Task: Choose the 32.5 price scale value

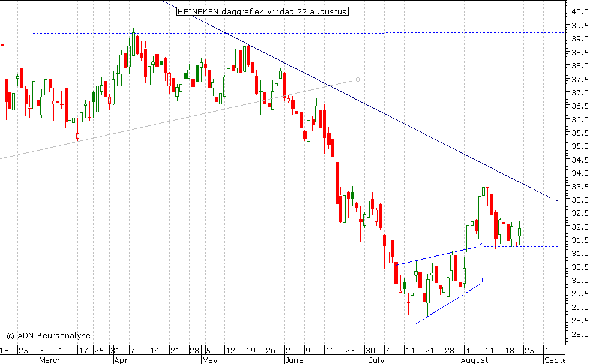Action: [x=580, y=213]
